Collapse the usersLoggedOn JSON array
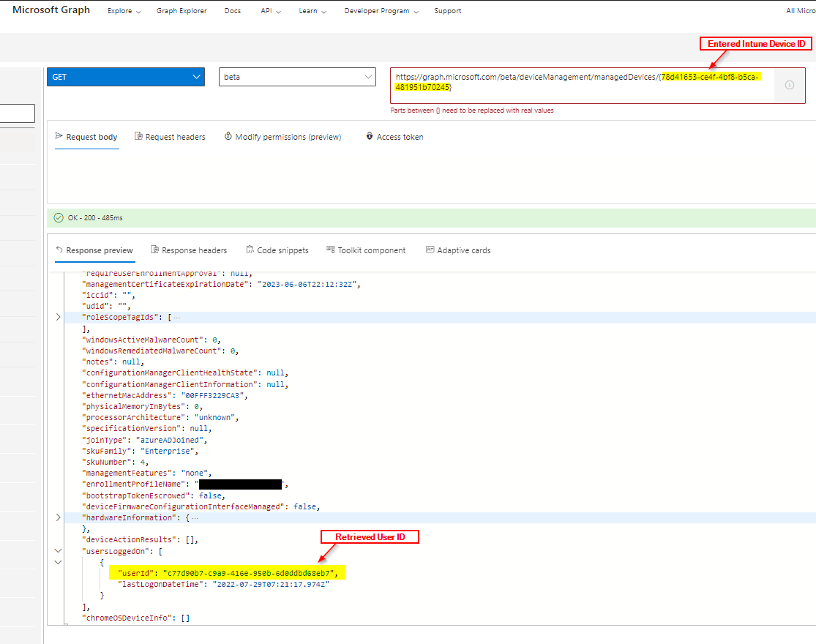The height and width of the screenshot is (644, 816). 59,551
